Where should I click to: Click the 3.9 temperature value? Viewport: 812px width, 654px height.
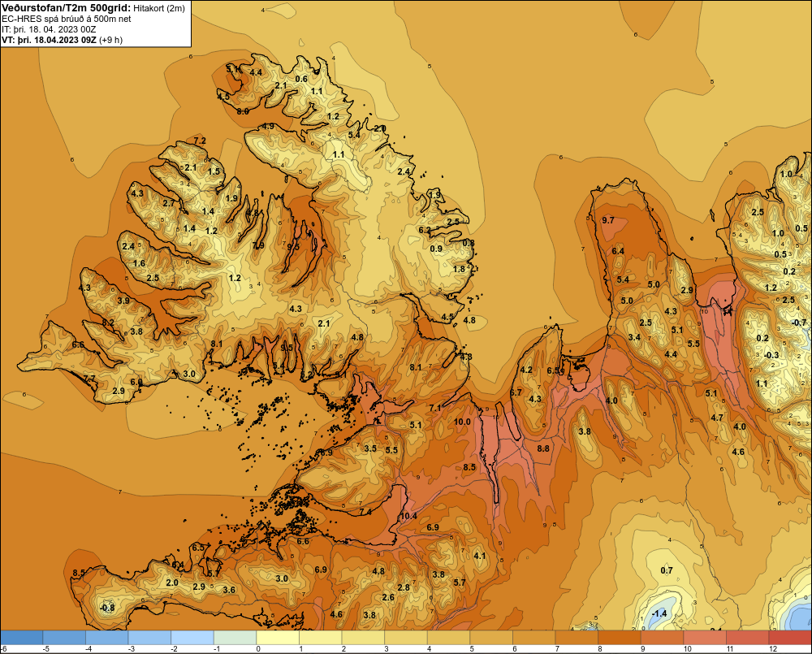click(x=123, y=301)
